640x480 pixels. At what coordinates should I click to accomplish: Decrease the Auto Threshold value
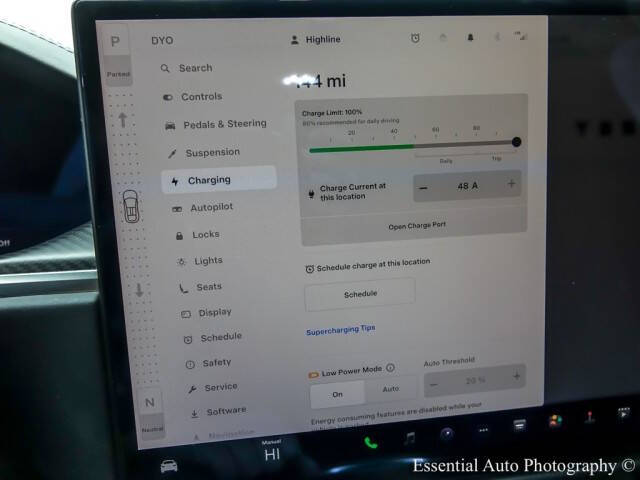click(x=433, y=384)
